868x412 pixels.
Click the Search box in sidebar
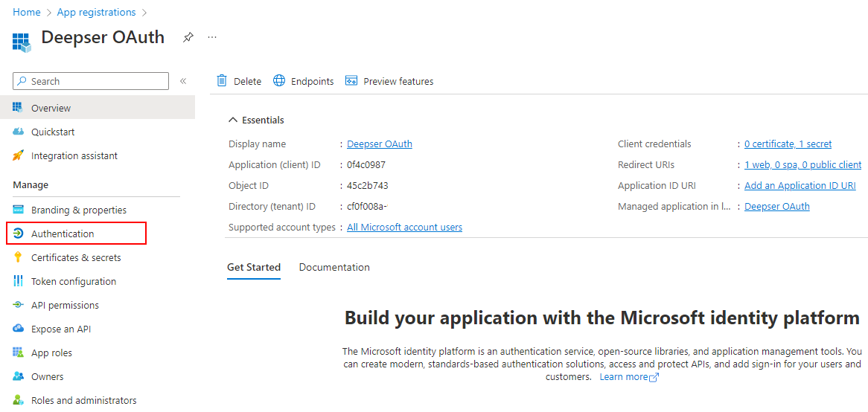click(x=91, y=81)
